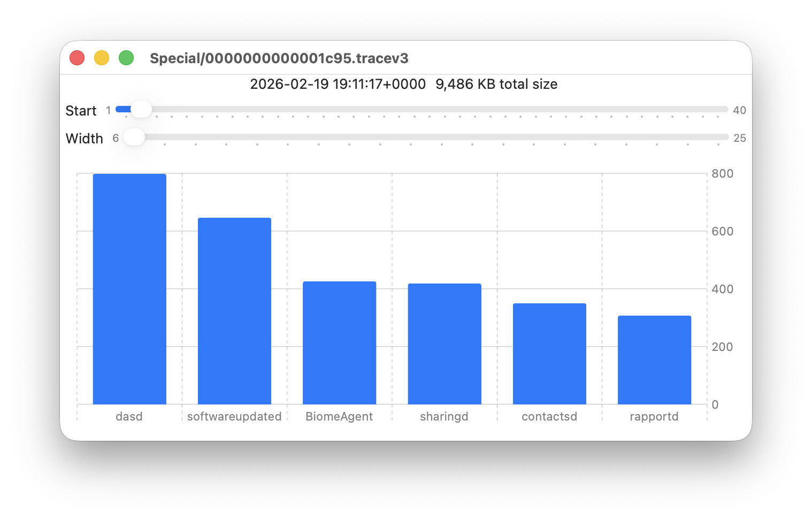Select the dasd bar in the chart

129,289
